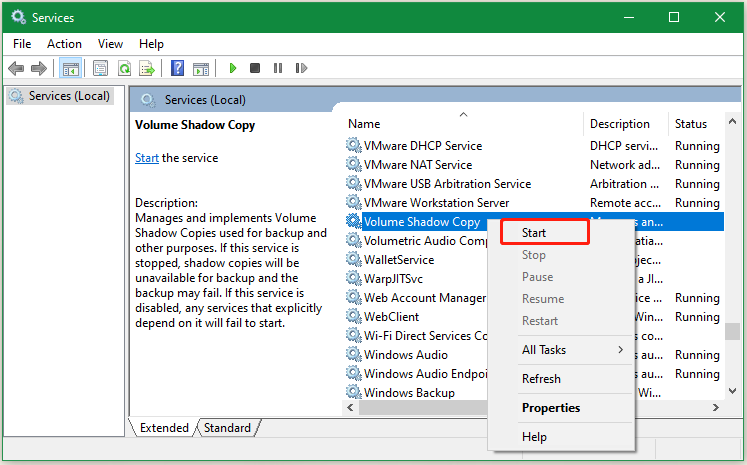Expand All Tasks submenu arrow
The image size is (747, 465).
point(620,350)
